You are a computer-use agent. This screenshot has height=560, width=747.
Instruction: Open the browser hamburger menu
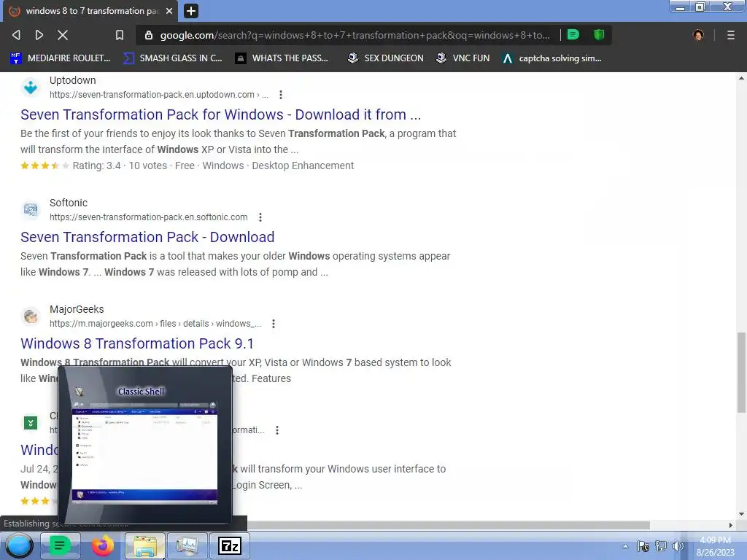click(x=730, y=35)
